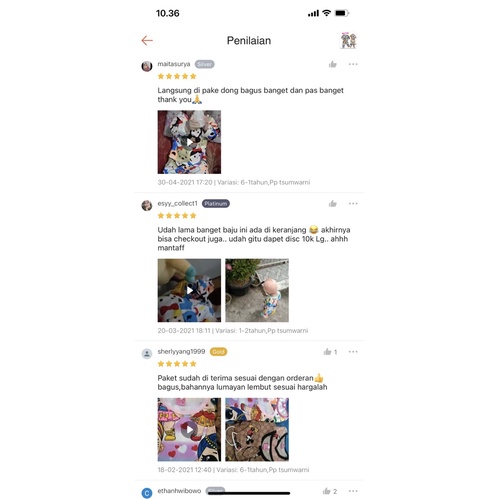Open more options for ethanhwibowo's review
Viewport: 499px width, 499px height.
point(353,491)
